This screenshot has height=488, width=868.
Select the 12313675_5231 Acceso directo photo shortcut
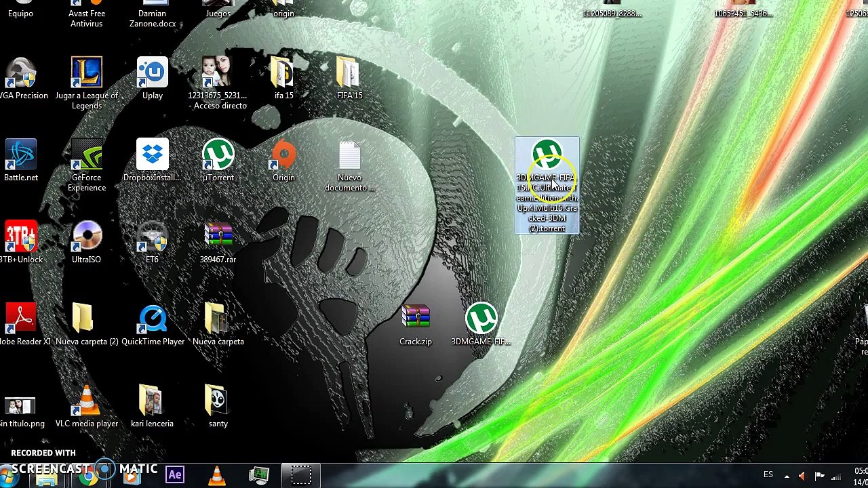[218, 83]
